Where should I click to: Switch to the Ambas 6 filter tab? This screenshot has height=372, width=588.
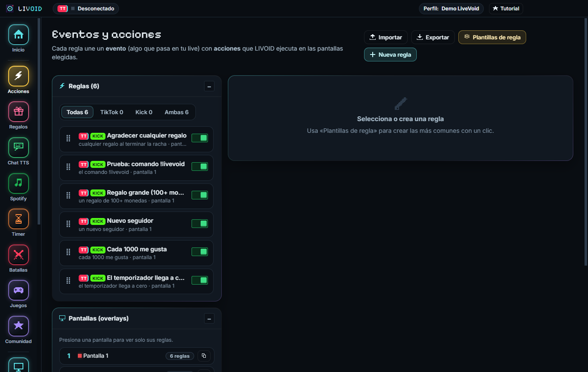[x=176, y=112]
